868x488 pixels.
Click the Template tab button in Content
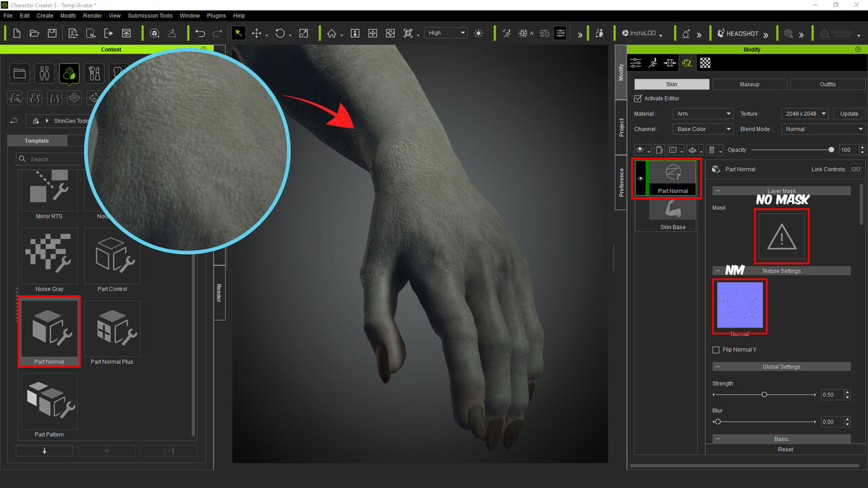click(37, 141)
